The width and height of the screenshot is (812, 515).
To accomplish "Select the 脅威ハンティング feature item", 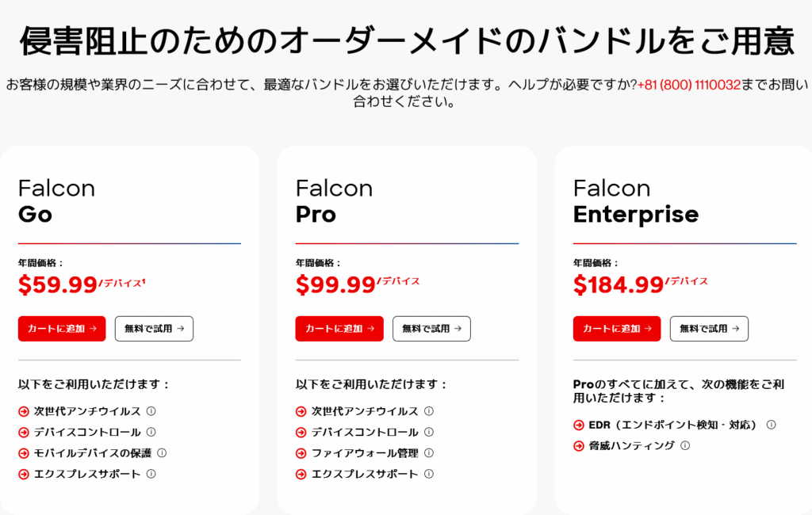I will click(x=632, y=445).
